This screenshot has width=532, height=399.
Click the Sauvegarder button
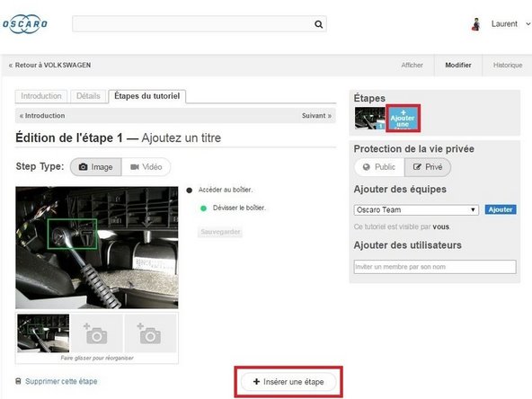220,232
